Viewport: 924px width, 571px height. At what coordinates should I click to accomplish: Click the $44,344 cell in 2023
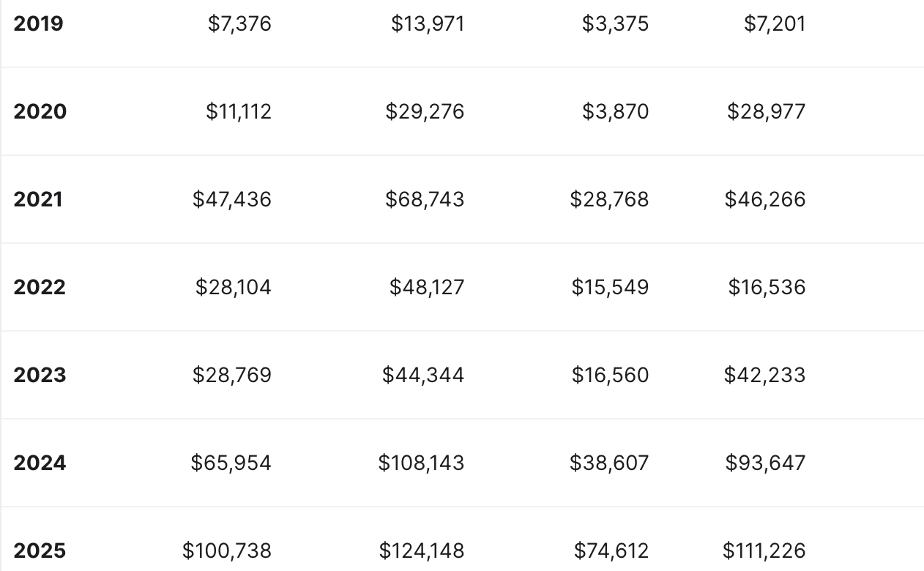point(423,375)
